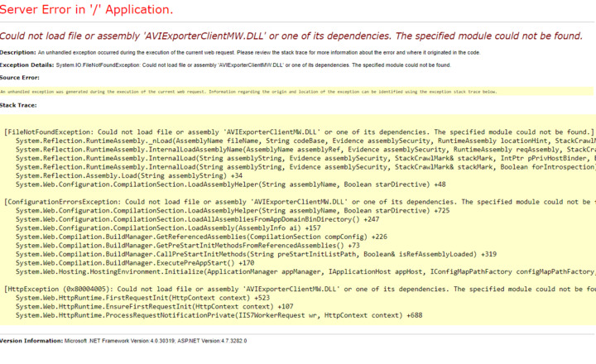Click the 'Version Information:' footer text
Viewport: 596px width, 364px height.
(31, 341)
